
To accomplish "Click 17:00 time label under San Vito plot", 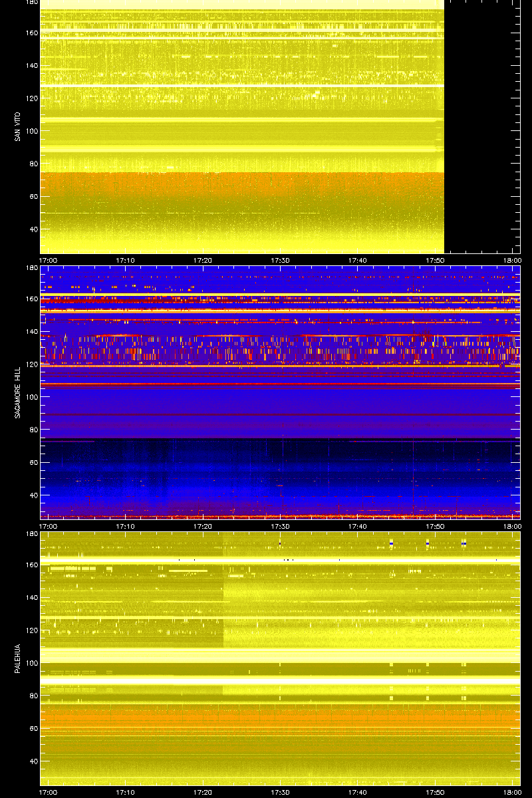I will click(x=48, y=260).
